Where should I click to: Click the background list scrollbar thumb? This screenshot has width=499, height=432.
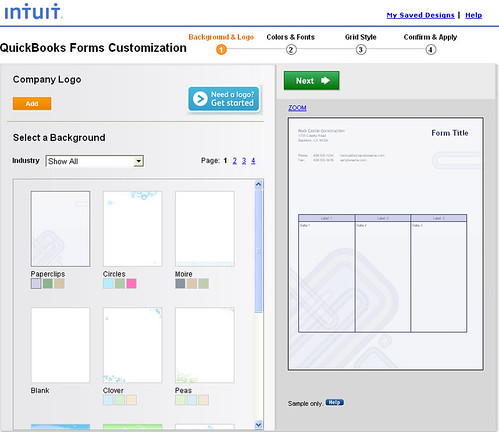[x=259, y=251]
